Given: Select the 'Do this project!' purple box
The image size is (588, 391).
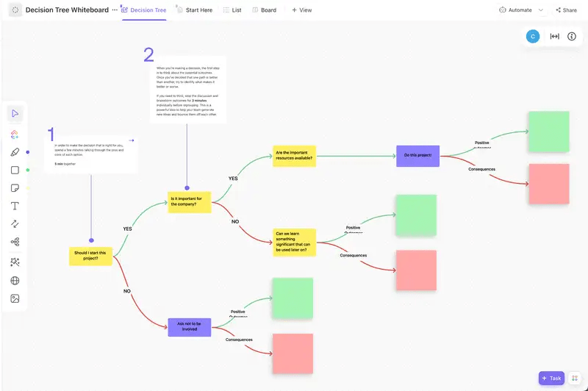Looking at the screenshot, I should pos(417,156).
